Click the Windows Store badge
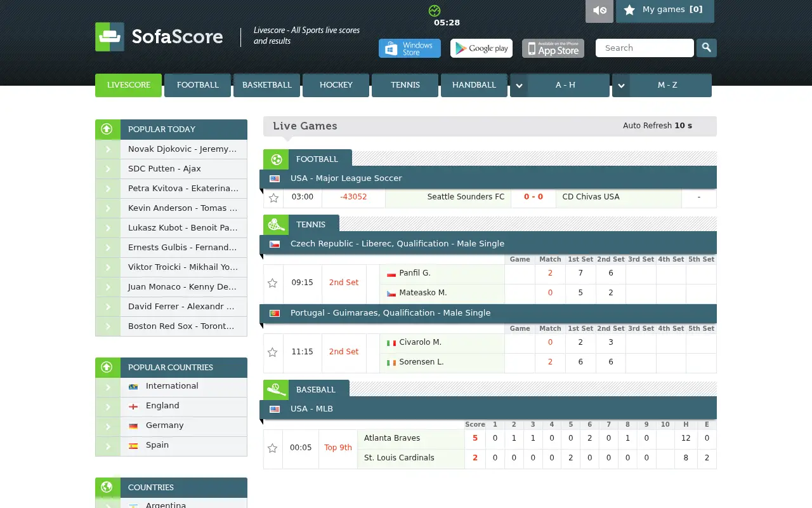The height and width of the screenshot is (508, 812). click(410, 48)
